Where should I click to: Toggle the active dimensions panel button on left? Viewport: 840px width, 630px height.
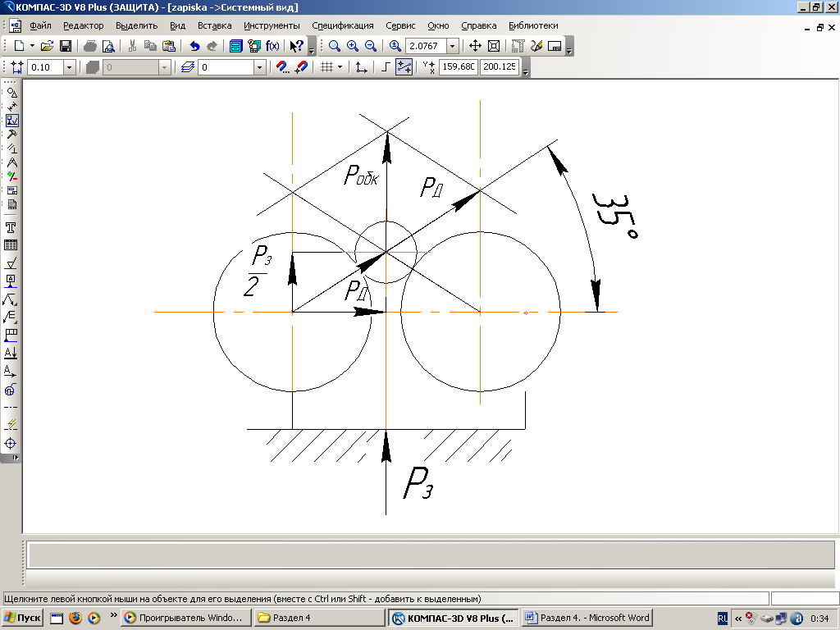click(11, 120)
